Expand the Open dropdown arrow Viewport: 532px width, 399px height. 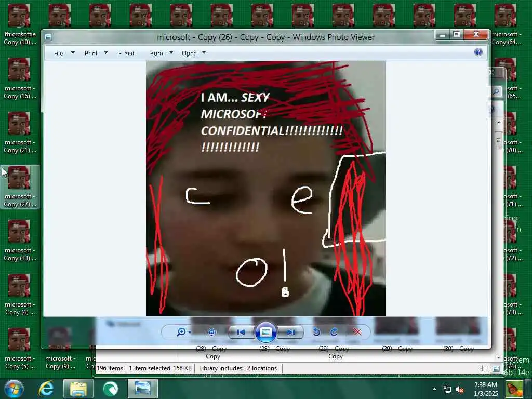pos(204,52)
